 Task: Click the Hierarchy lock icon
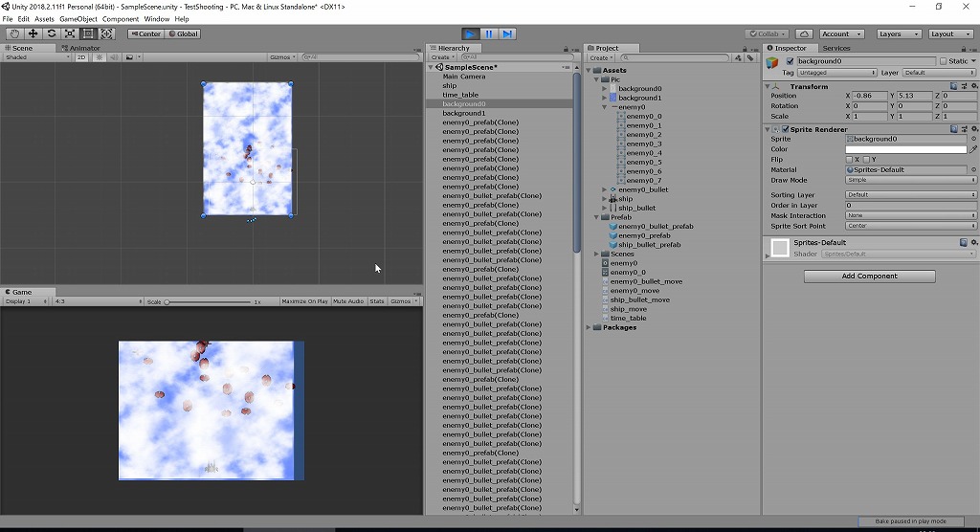pos(567,50)
